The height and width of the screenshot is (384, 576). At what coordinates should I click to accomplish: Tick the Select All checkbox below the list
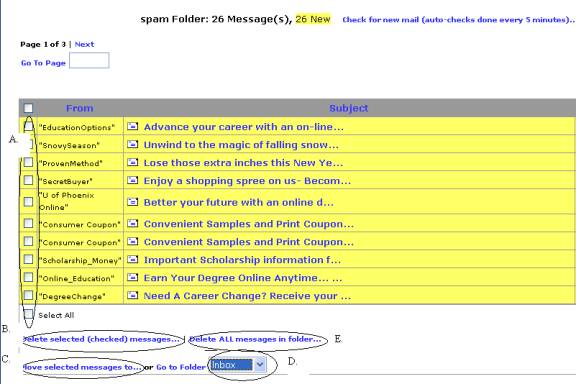click(x=28, y=314)
